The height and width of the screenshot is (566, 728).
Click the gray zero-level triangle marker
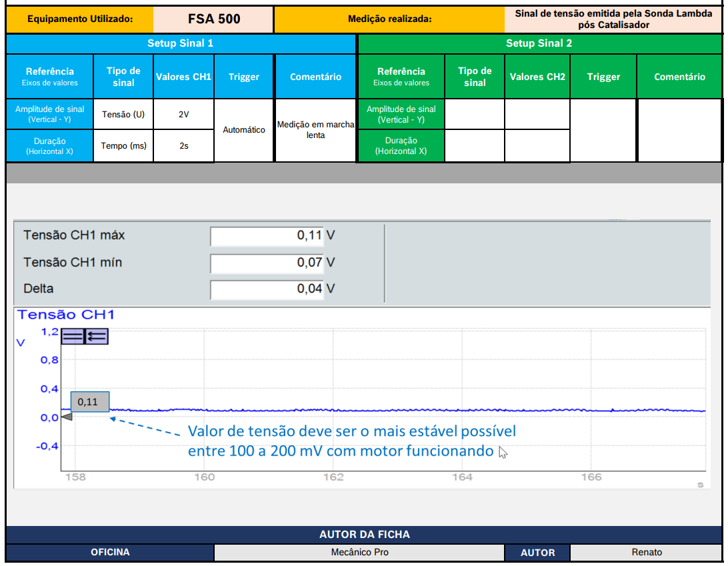[x=67, y=417]
